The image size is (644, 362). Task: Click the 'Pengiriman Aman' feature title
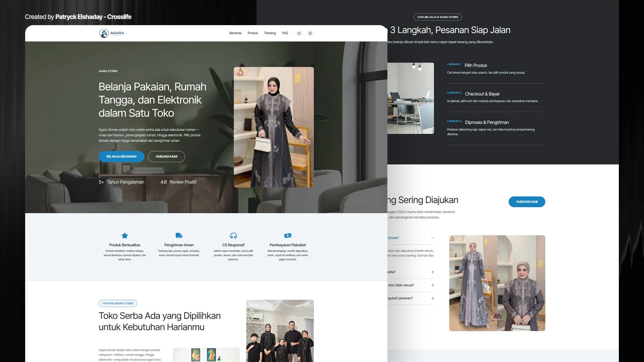[179, 245]
